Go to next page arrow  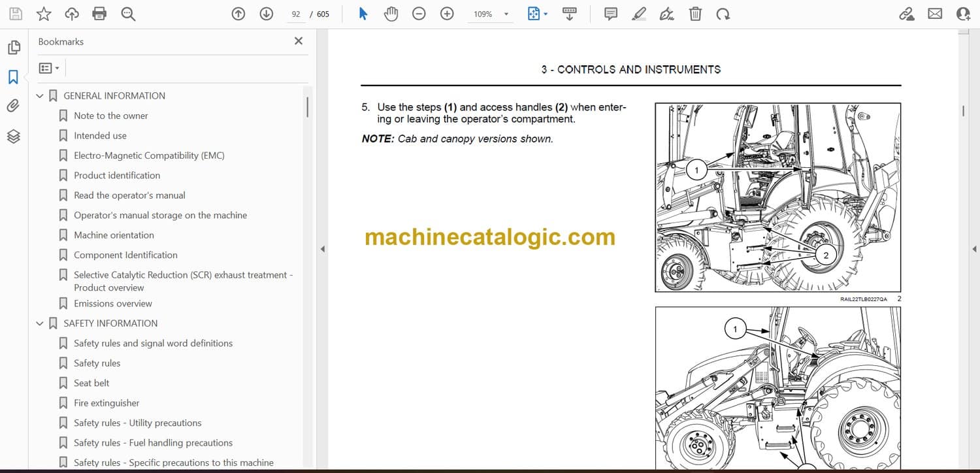(266, 14)
